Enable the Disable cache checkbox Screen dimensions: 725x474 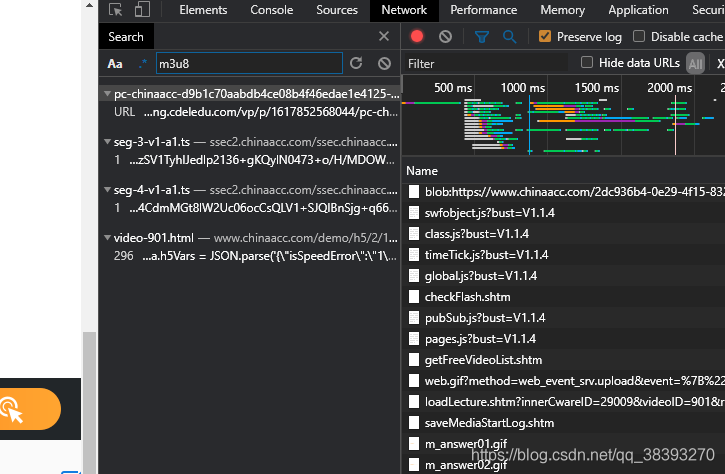[x=639, y=36]
